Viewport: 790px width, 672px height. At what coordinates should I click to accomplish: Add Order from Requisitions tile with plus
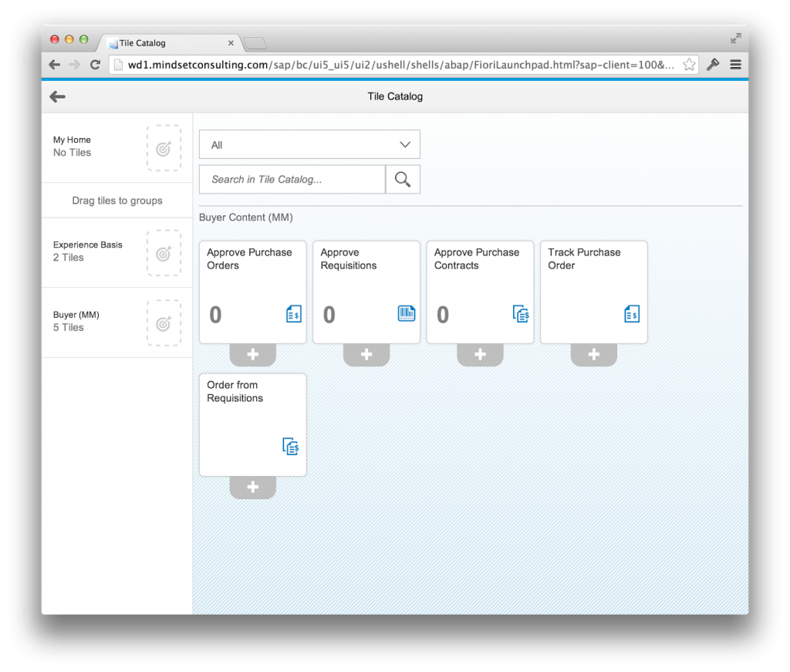point(253,487)
